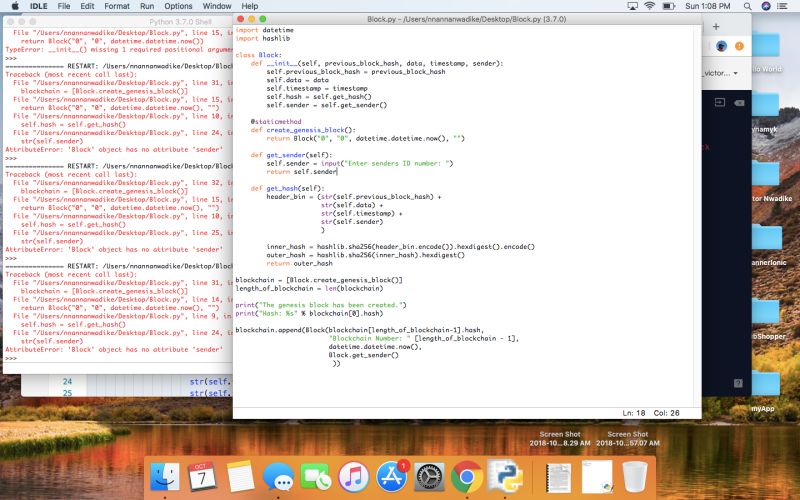Open Finder from the Dock
The width and height of the screenshot is (800, 500).
coord(165,477)
